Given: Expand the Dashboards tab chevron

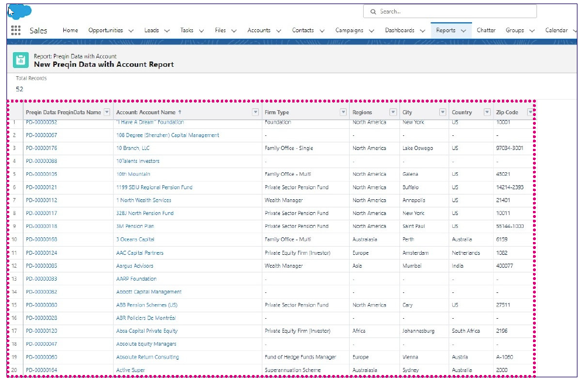Looking at the screenshot, I should pyautogui.click(x=423, y=31).
